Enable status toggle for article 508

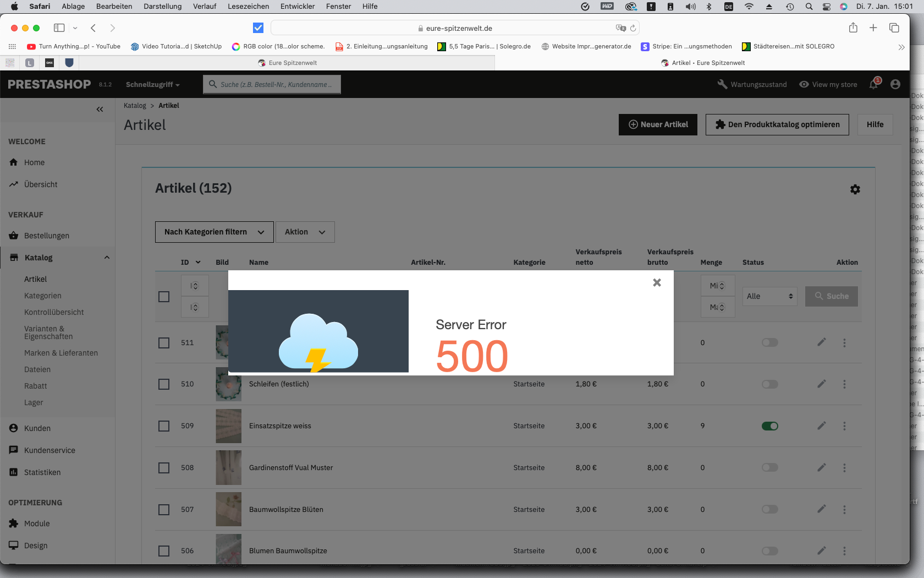(x=770, y=467)
